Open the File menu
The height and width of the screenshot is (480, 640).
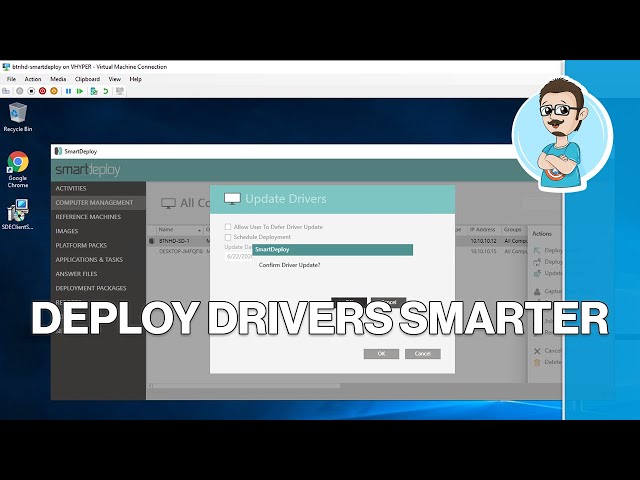(x=11, y=79)
